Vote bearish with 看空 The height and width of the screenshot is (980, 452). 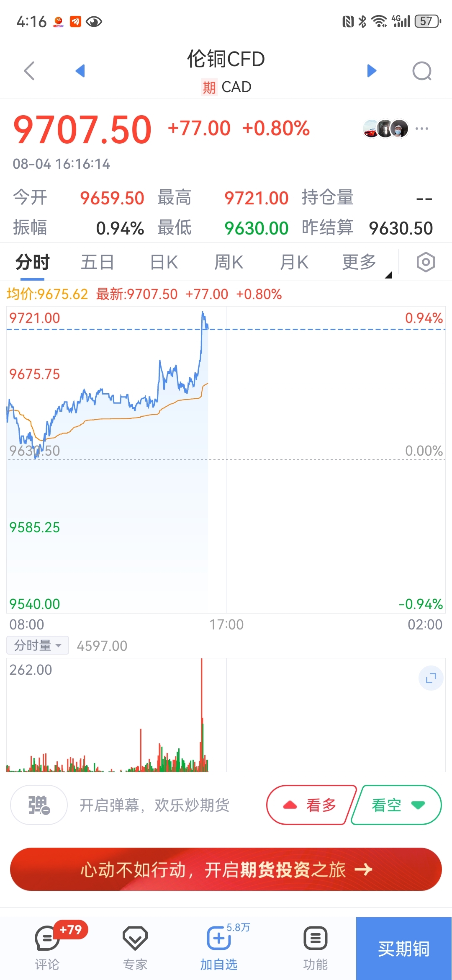pos(397,805)
